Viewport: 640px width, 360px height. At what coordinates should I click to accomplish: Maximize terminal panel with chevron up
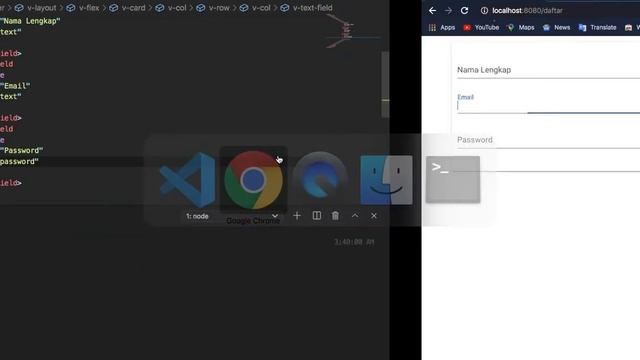tap(355, 216)
